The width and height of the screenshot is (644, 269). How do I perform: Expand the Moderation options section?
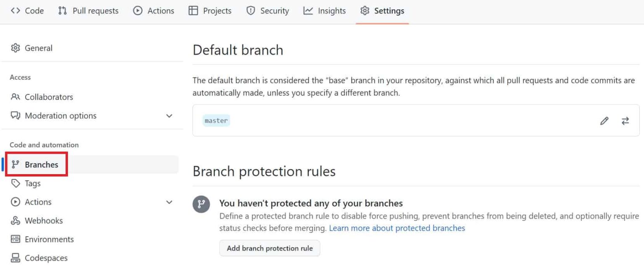[169, 116]
